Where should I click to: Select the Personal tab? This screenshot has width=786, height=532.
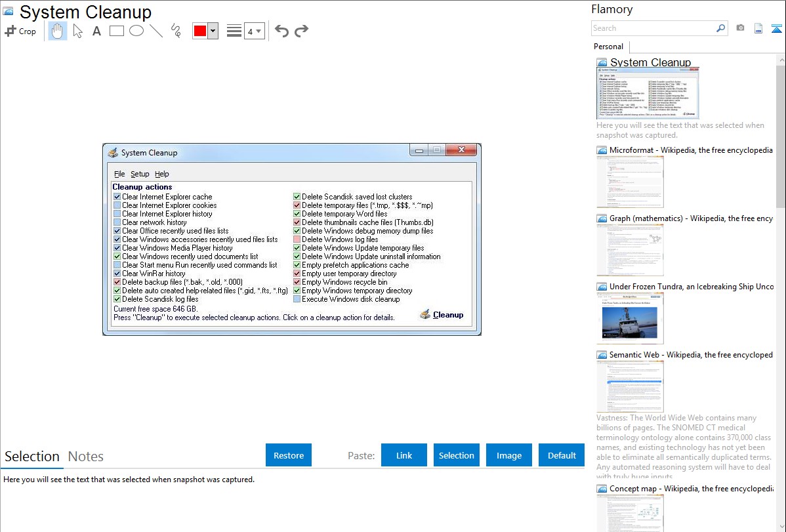click(609, 47)
